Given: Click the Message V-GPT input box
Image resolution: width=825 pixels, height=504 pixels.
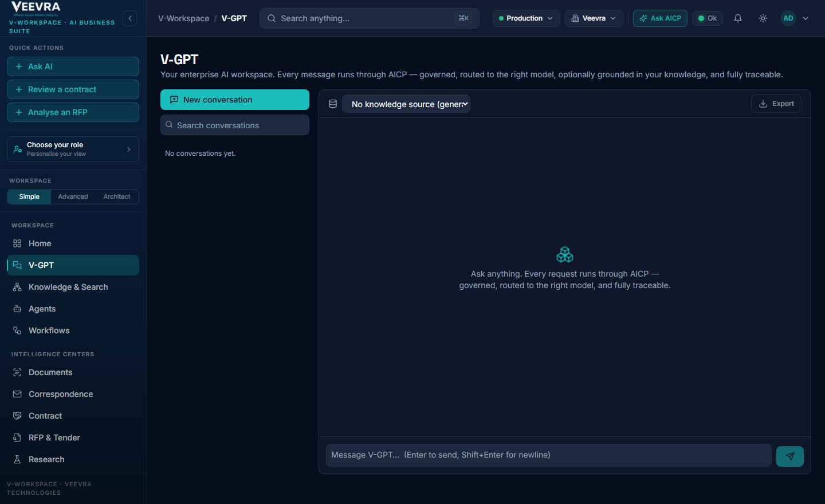Looking at the screenshot, I should tap(549, 455).
